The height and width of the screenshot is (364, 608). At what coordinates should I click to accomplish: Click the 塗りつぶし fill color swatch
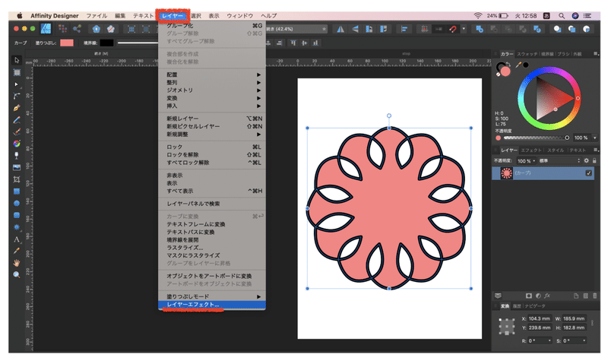66,43
